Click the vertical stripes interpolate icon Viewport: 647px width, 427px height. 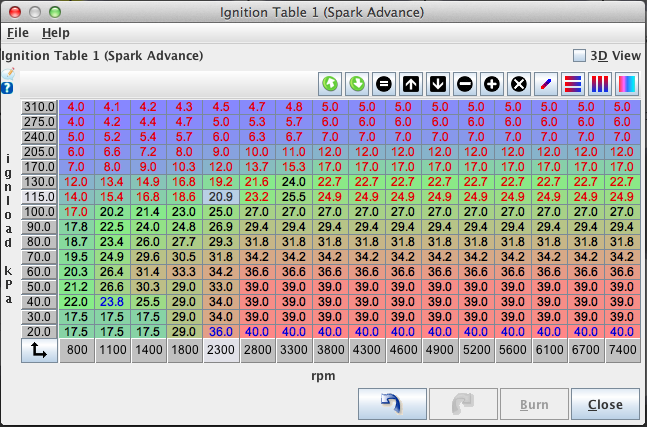(x=600, y=84)
